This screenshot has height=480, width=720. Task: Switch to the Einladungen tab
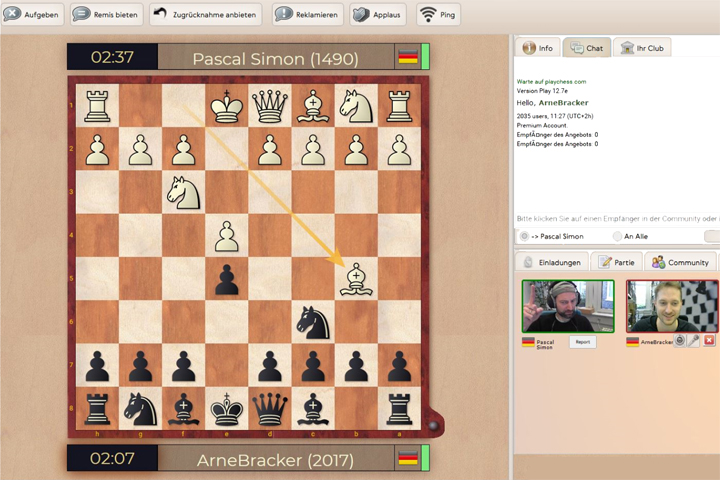(x=552, y=262)
